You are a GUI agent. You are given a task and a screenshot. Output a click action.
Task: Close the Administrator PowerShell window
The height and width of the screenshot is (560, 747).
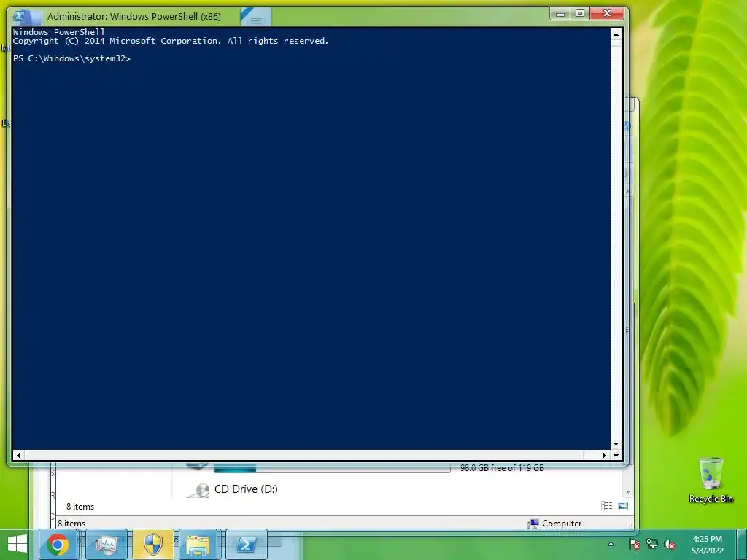coord(607,14)
